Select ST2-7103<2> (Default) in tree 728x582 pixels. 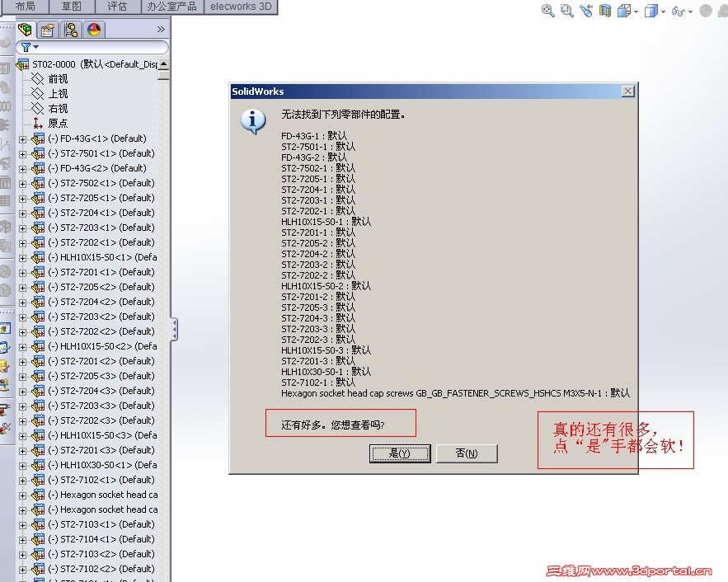tap(101, 554)
